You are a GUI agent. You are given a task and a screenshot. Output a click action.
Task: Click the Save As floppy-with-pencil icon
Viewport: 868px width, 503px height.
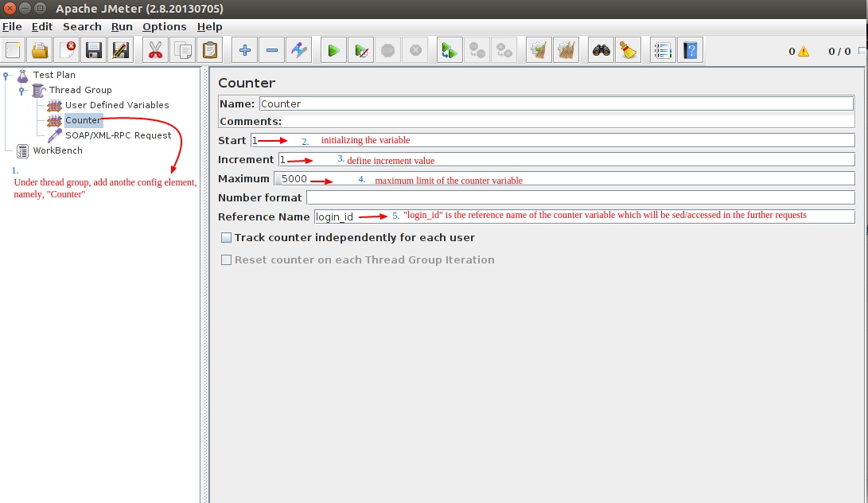(x=121, y=50)
